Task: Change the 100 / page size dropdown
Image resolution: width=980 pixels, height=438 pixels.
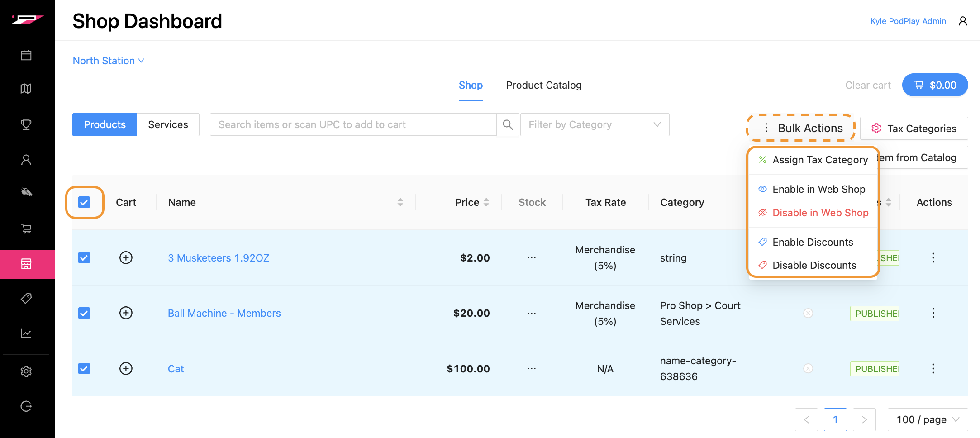Action: (x=927, y=420)
